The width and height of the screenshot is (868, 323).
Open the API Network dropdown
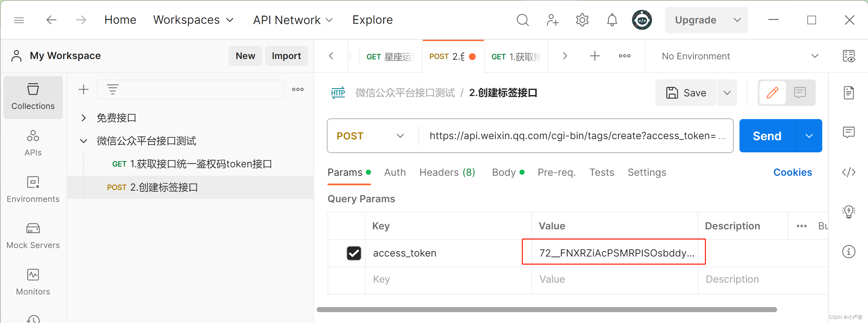293,20
